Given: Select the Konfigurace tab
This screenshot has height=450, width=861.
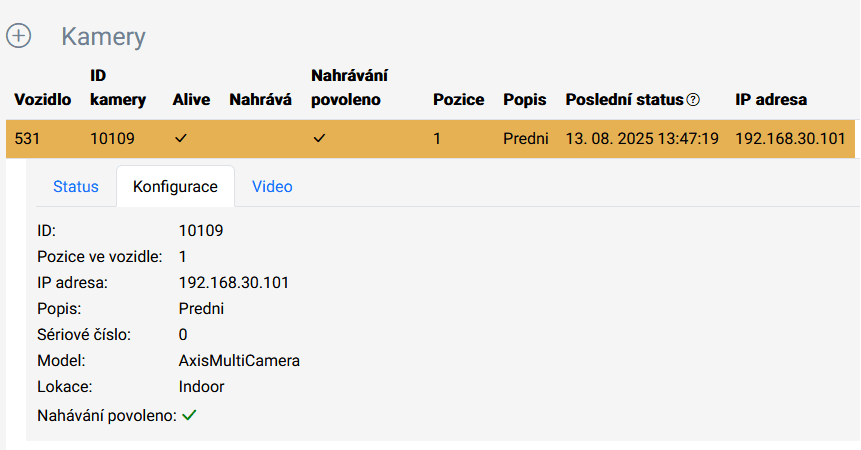Looking at the screenshot, I should (175, 187).
